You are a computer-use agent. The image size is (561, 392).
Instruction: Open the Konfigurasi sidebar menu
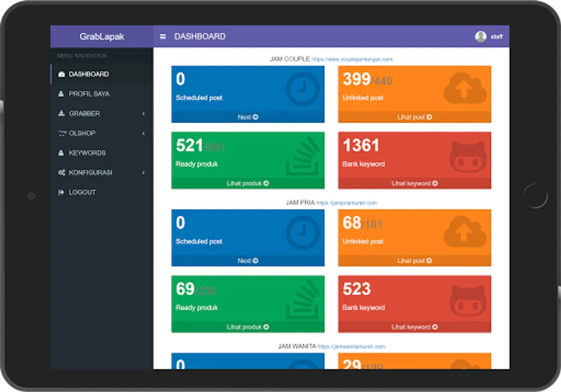(102, 172)
